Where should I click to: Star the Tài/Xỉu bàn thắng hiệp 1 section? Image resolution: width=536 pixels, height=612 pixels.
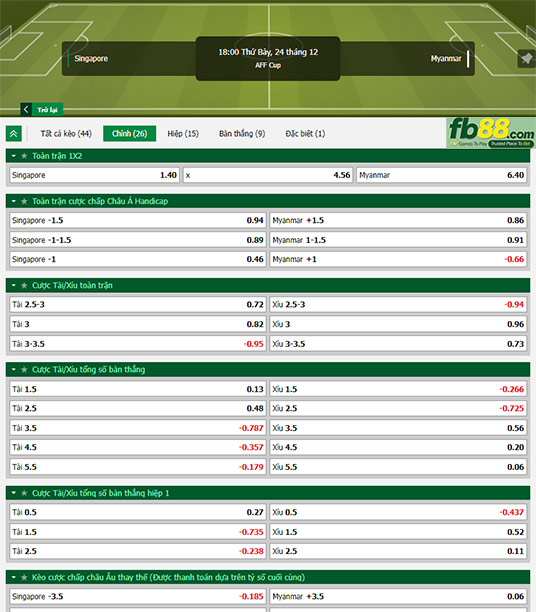pos(24,493)
